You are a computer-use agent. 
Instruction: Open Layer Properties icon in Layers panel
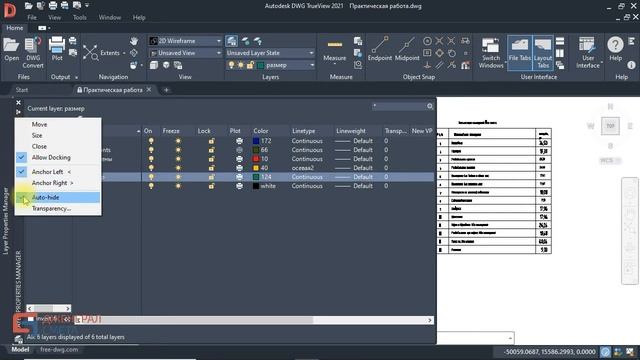click(x=231, y=41)
